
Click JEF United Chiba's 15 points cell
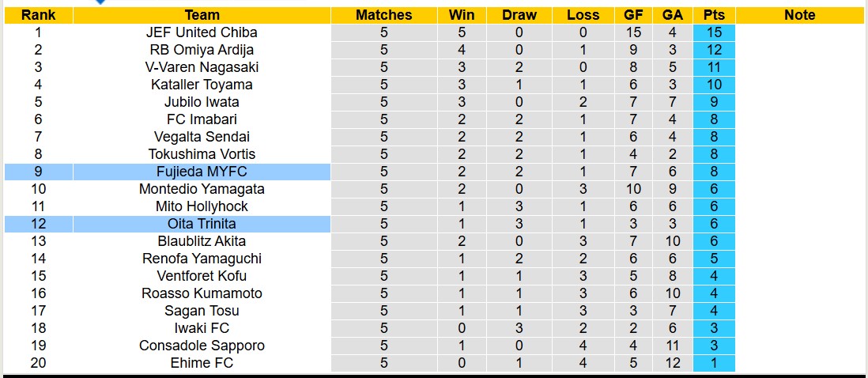(714, 32)
